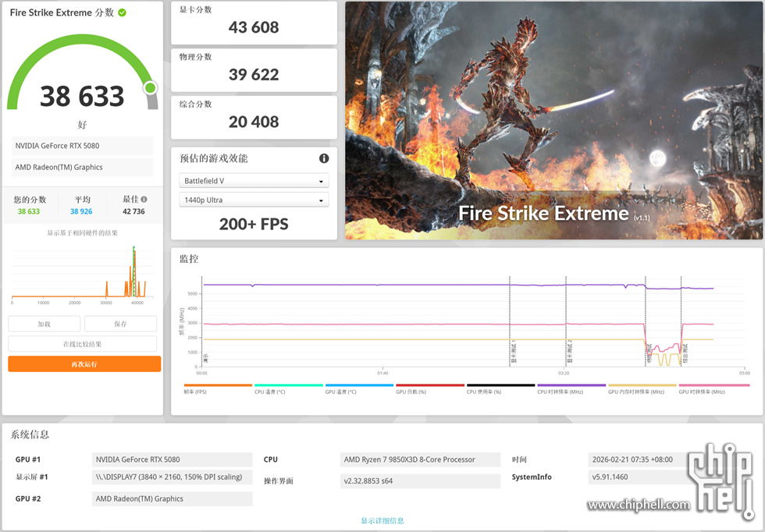Toggle the pink GPU 时钟频率 legend entry
The width and height of the screenshot is (765, 532).
(x=713, y=388)
